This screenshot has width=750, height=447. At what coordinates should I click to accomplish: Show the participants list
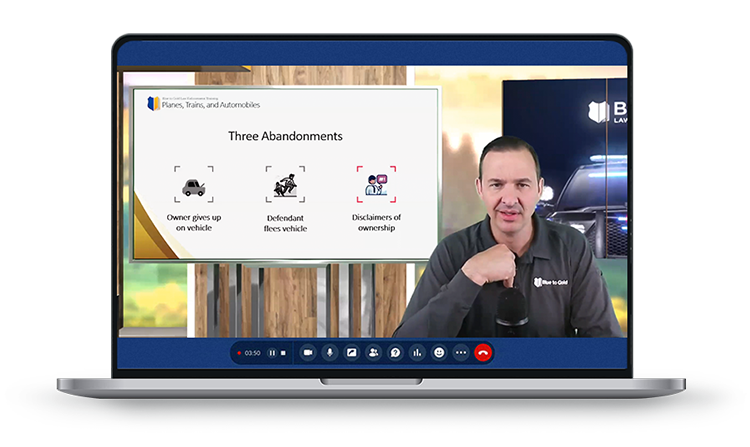(373, 353)
